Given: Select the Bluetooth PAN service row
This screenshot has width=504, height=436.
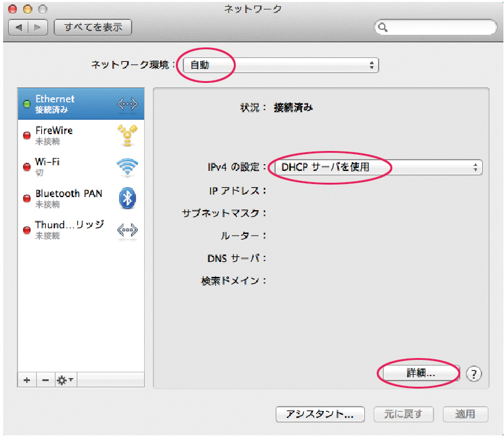Looking at the screenshot, I should pyautogui.click(x=81, y=198).
